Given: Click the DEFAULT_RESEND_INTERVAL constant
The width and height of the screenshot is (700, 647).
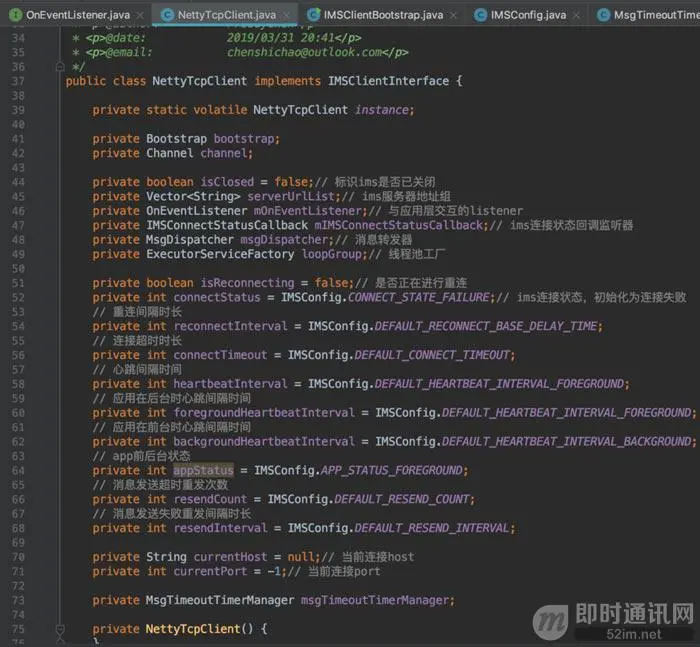Looking at the screenshot, I should [x=432, y=528].
